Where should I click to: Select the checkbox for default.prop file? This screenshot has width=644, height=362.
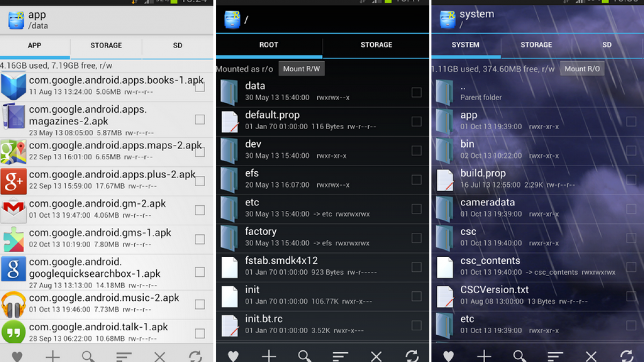(x=416, y=122)
